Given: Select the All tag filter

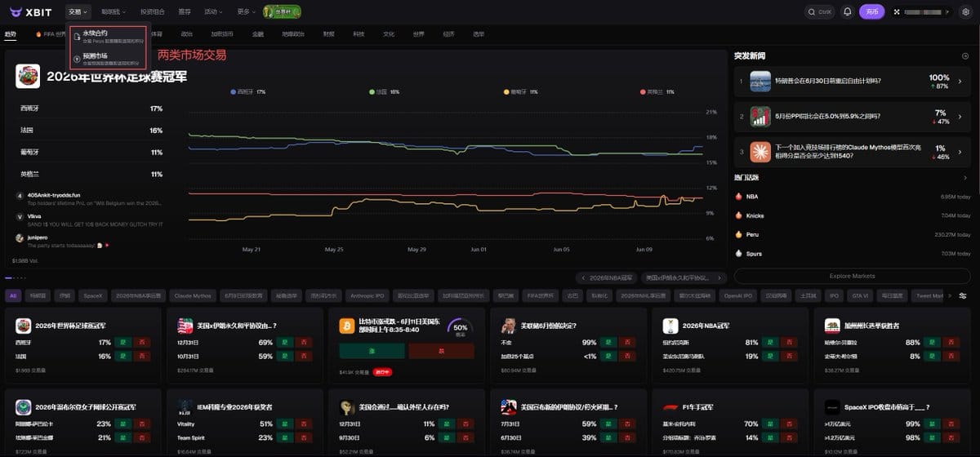Looking at the screenshot, I should (13, 295).
